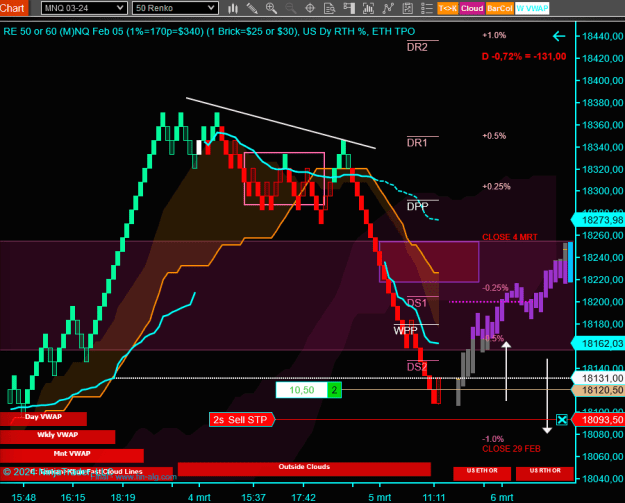
Task: Toggle the Cloud button
Action: 472,8
